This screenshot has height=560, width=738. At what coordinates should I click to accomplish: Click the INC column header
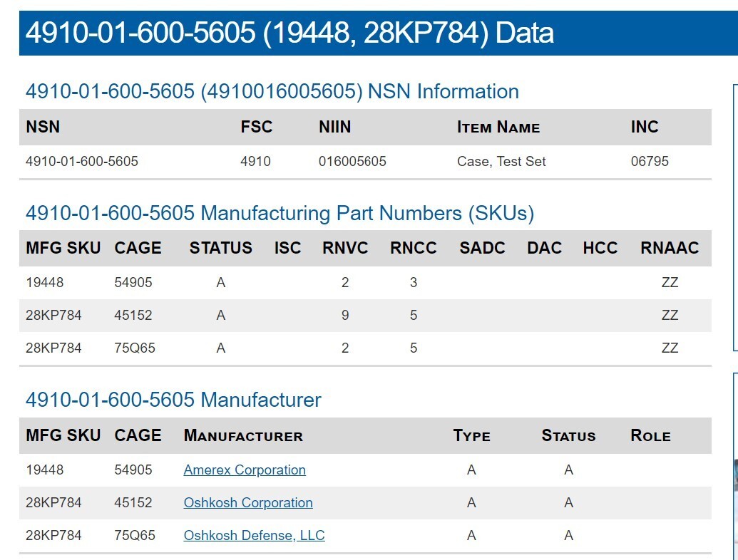(645, 127)
